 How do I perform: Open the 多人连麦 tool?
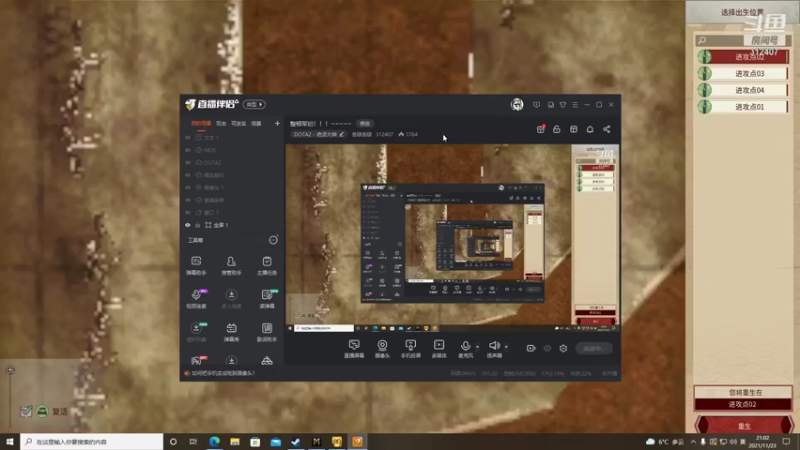click(231, 299)
